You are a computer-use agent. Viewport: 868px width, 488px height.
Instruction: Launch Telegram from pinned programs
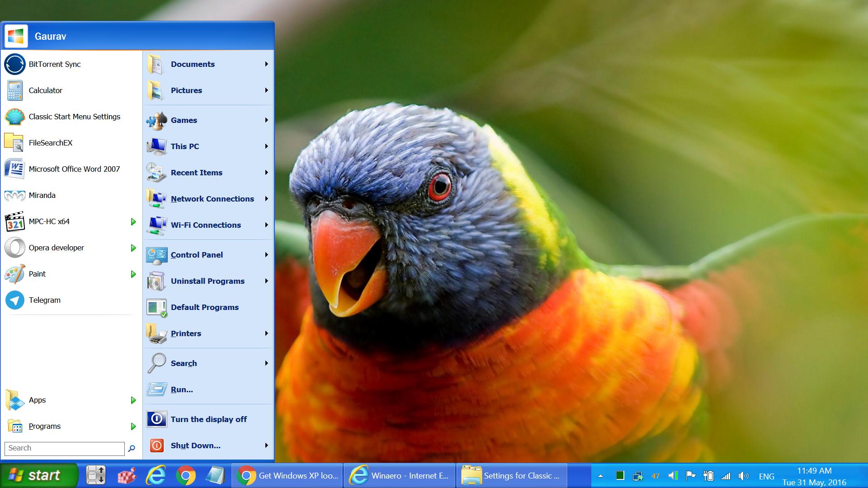pos(44,300)
